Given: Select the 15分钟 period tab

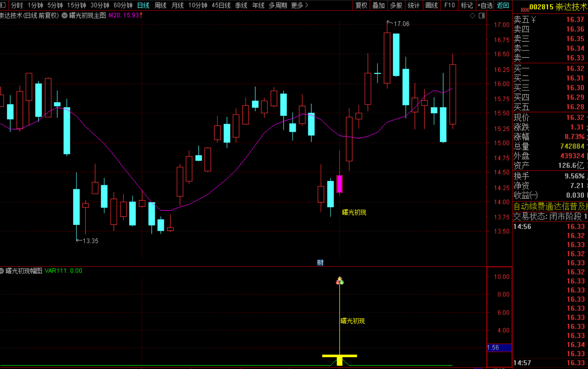Looking at the screenshot, I should (76, 5).
